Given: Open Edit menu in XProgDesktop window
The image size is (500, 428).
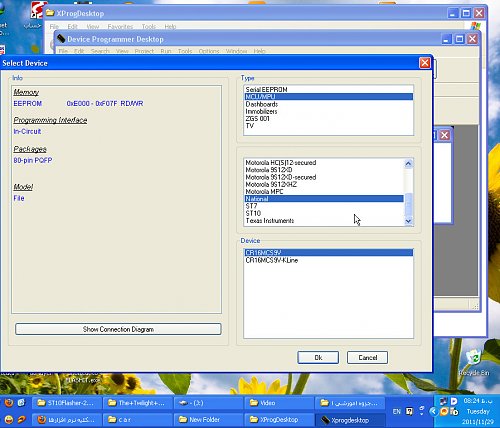Looking at the screenshot, I should click(x=72, y=26).
